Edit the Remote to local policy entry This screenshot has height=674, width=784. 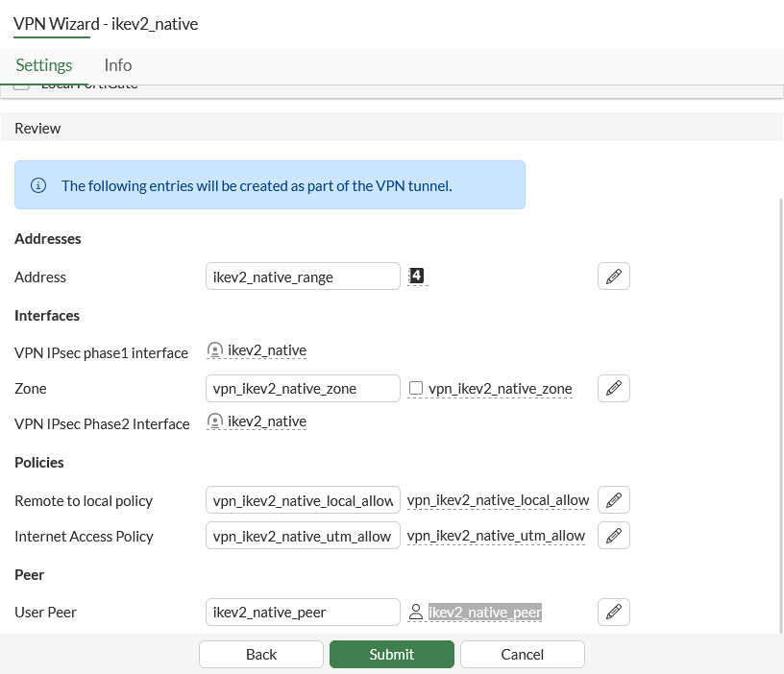(x=614, y=500)
